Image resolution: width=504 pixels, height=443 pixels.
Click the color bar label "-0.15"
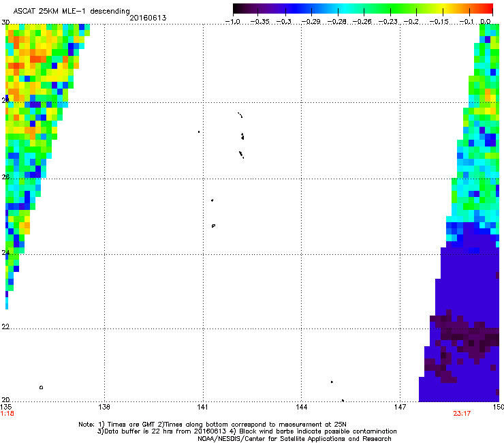pos(439,22)
